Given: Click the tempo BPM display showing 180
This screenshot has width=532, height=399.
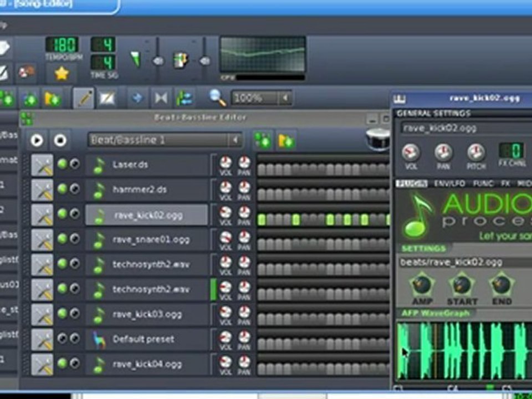Looking at the screenshot, I should tap(63, 44).
